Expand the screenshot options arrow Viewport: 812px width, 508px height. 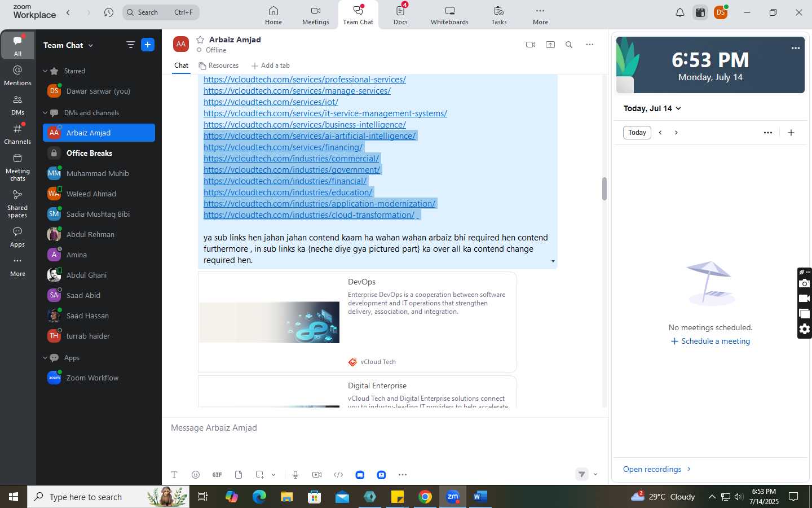273,475
